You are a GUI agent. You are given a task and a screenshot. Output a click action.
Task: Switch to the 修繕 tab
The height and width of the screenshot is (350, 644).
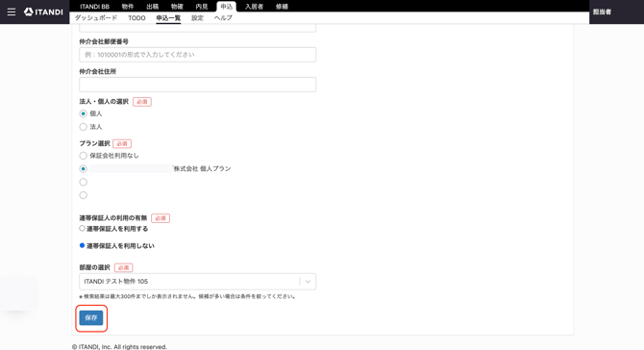click(x=282, y=7)
